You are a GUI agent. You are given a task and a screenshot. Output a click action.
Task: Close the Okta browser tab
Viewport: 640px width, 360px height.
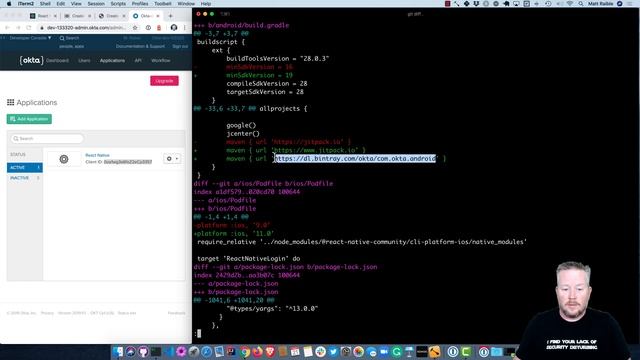158,16
